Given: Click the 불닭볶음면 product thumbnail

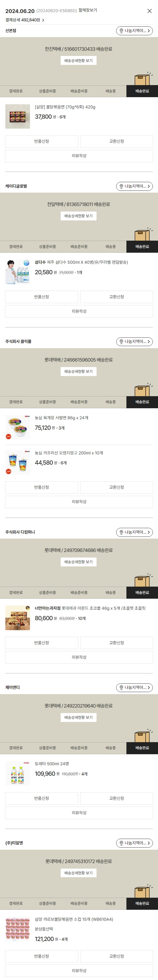Looking at the screenshot, I should [x=17, y=116].
